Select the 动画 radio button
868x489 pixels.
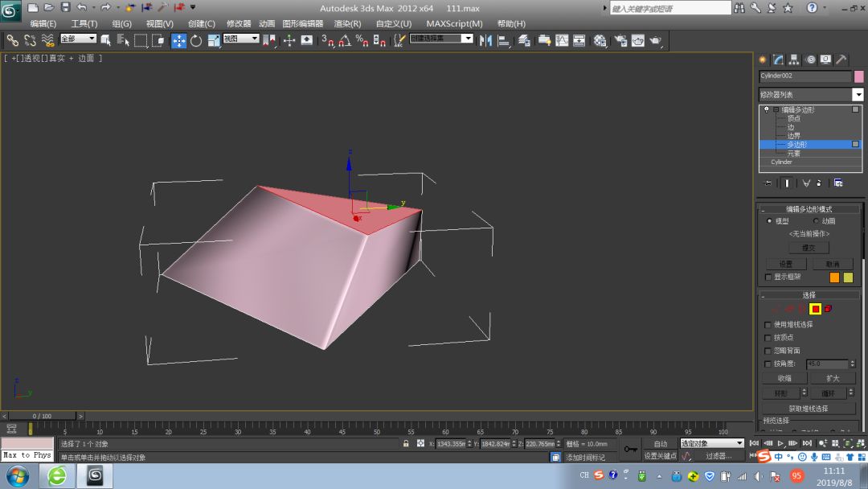click(816, 221)
